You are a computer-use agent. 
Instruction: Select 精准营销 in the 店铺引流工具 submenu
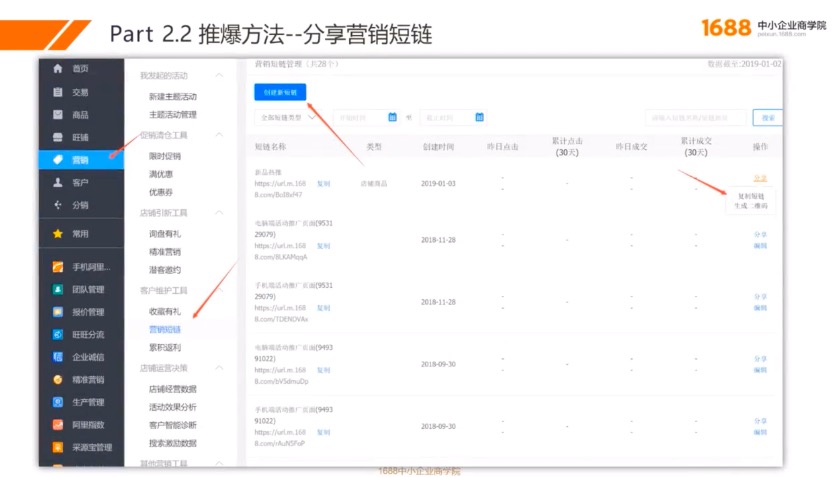point(165,252)
